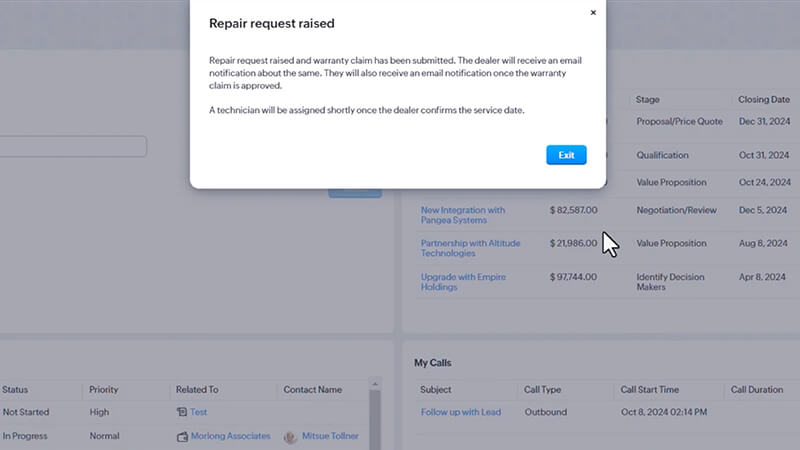Click the tasks list scrollbar up arrow
800x450 pixels.
pyautogui.click(x=375, y=384)
